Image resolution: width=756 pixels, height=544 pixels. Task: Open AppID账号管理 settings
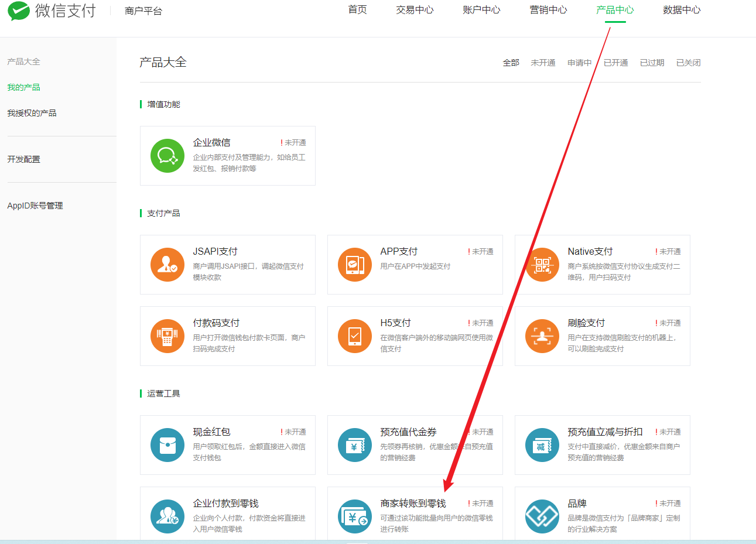pos(36,205)
